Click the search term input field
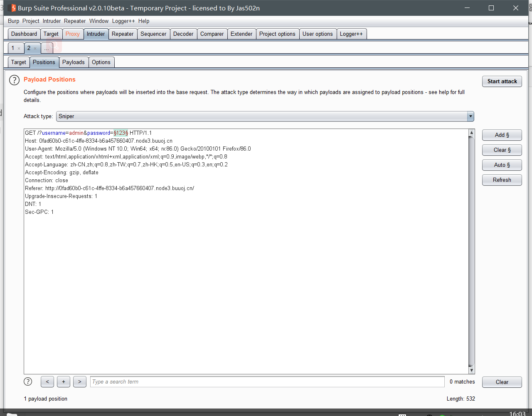Viewport: 532px width, 416px height. 267,382
